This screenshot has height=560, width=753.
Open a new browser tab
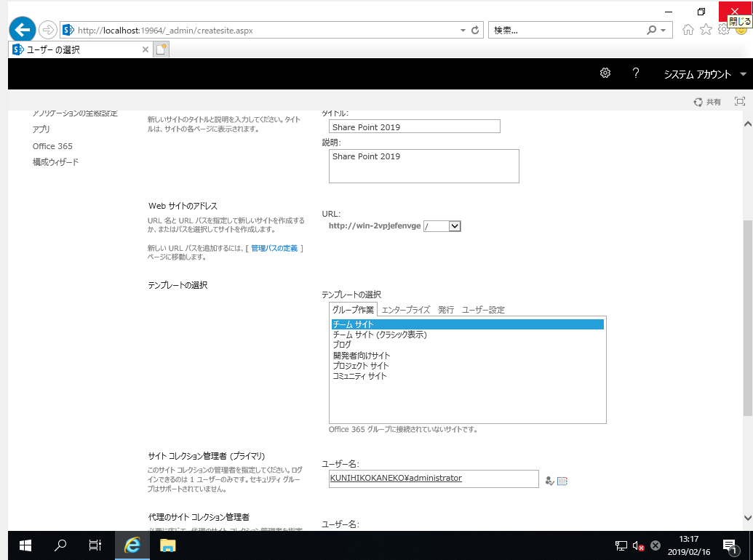click(x=162, y=49)
